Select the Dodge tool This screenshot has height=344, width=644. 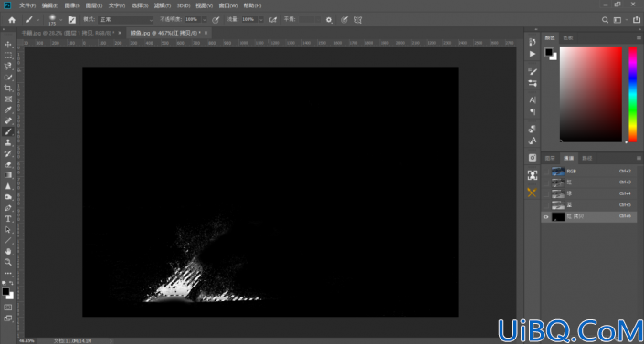[8, 196]
